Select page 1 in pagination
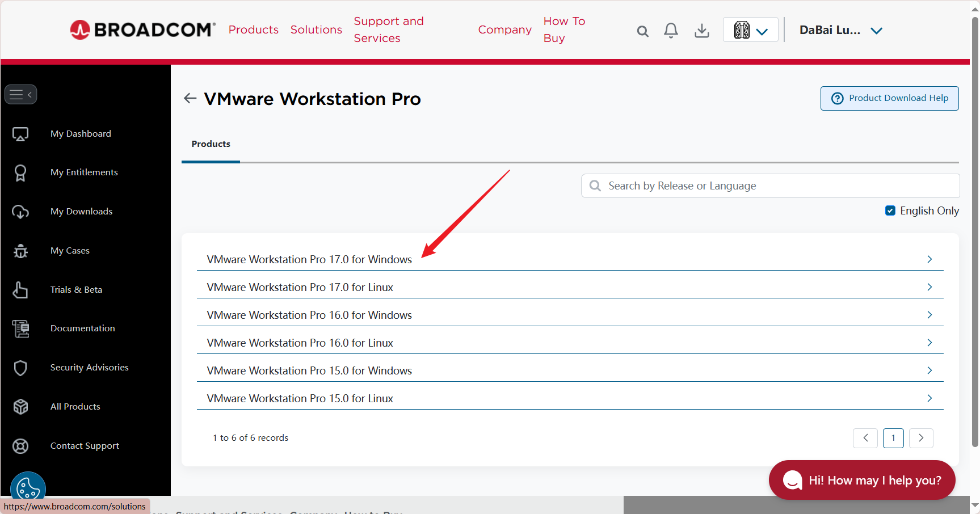 893,438
